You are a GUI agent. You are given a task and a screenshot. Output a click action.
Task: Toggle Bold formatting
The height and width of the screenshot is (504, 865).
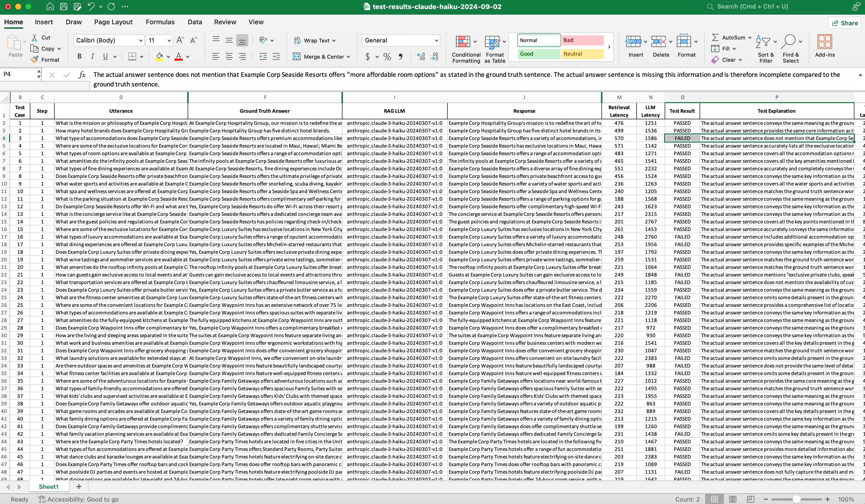79,57
